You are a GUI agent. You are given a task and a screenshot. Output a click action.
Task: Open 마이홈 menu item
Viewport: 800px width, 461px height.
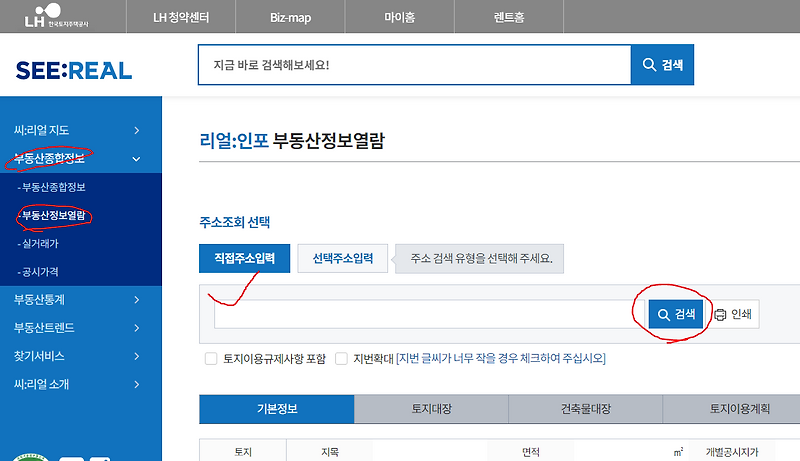pos(399,17)
